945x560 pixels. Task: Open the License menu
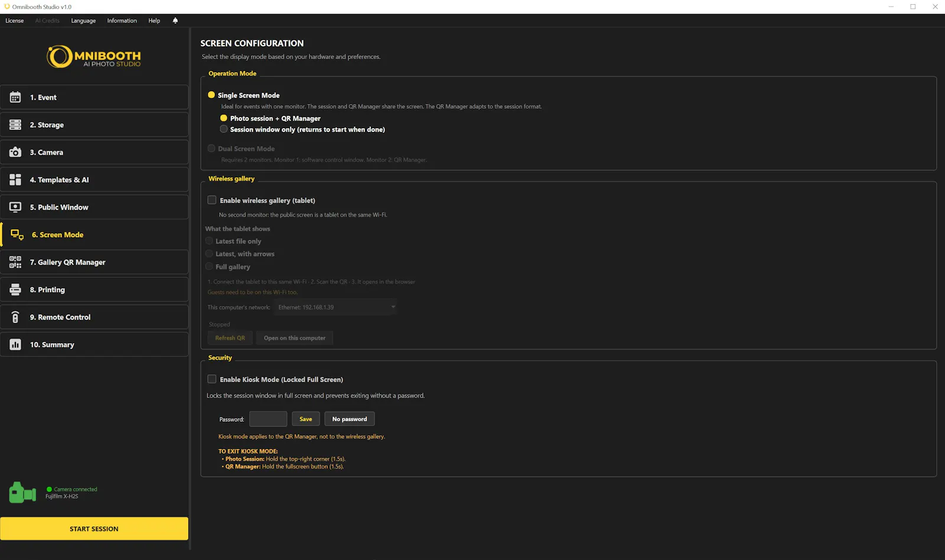click(15, 21)
